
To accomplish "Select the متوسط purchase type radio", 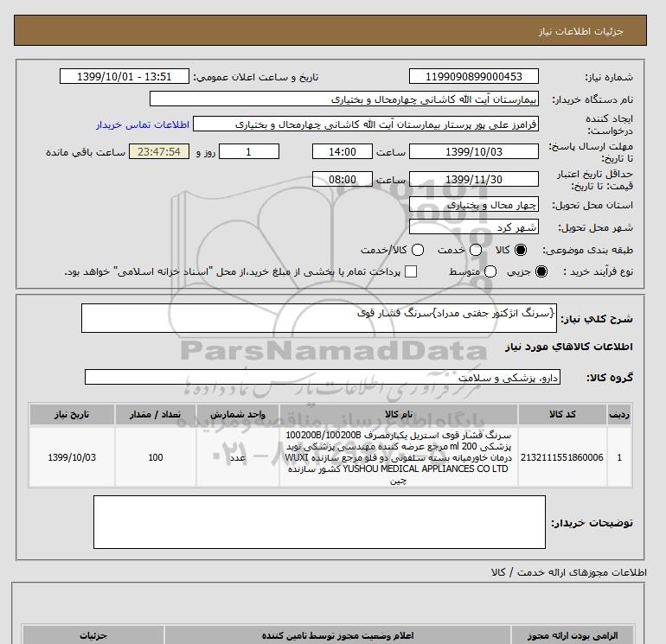I will [490, 271].
